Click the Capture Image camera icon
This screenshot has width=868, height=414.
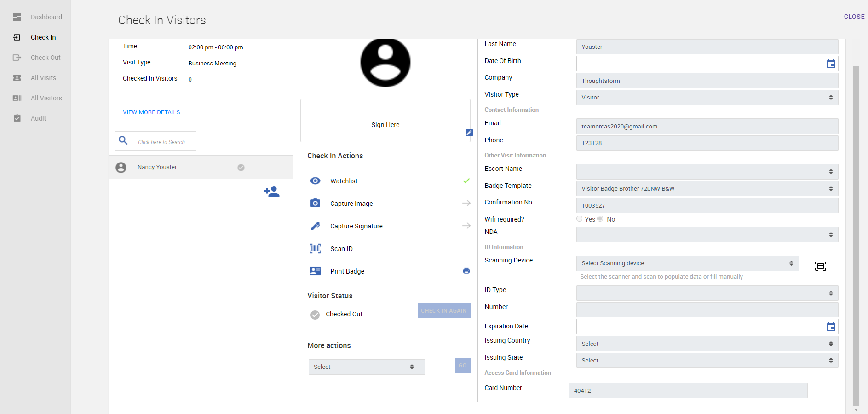coord(315,203)
